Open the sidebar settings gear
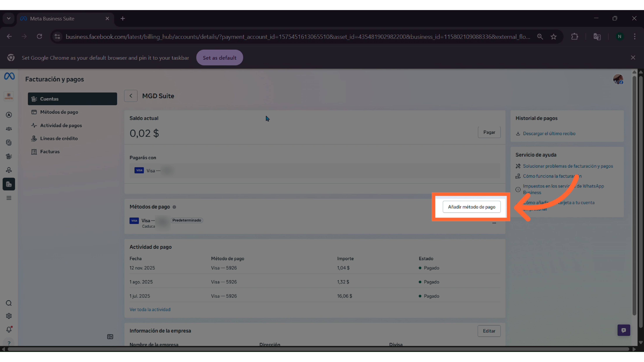This screenshot has width=644, height=362. point(9,316)
